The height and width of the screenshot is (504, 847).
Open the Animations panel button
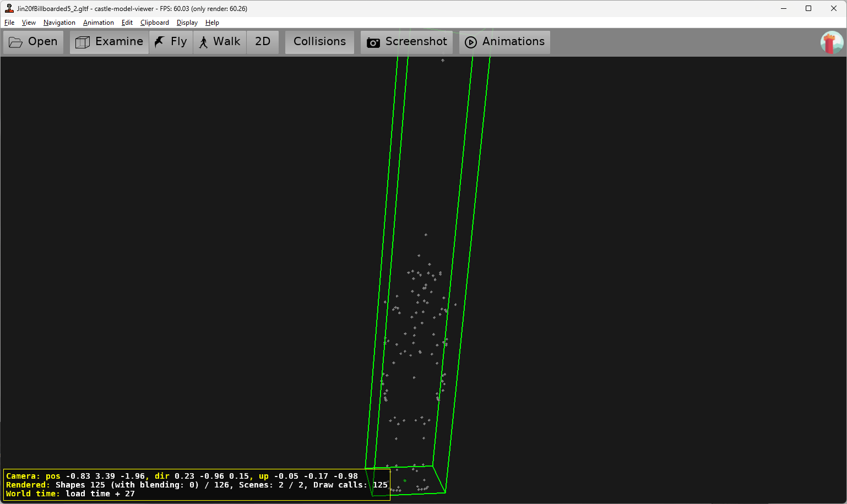click(x=504, y=42)
